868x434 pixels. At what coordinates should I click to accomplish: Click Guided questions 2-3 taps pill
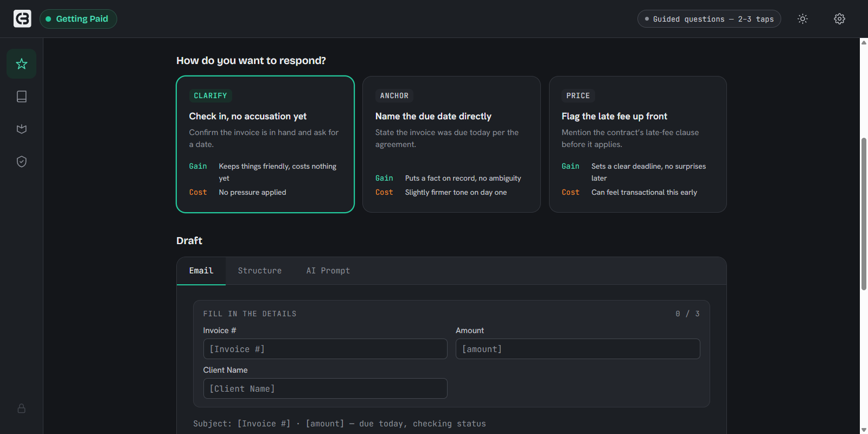(x=709, y=19)
